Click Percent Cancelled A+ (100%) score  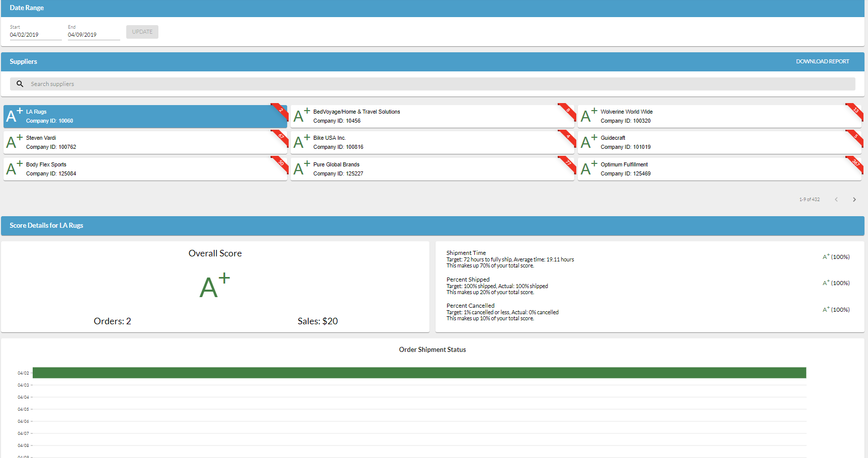[836, 309]
